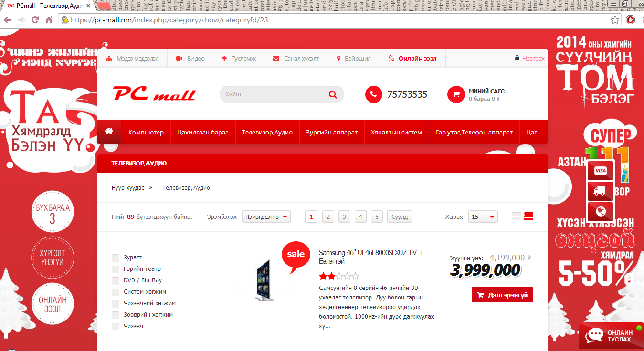Enable the Чихэвч filter checkbox
644x351 pixels.
pos(116,326)
